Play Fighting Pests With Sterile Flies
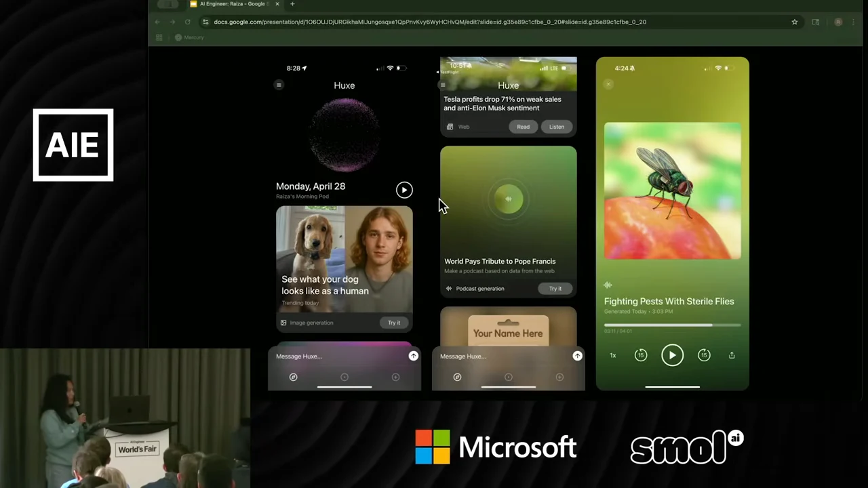Screen dimensions: 868x488 tap(672, 355)
